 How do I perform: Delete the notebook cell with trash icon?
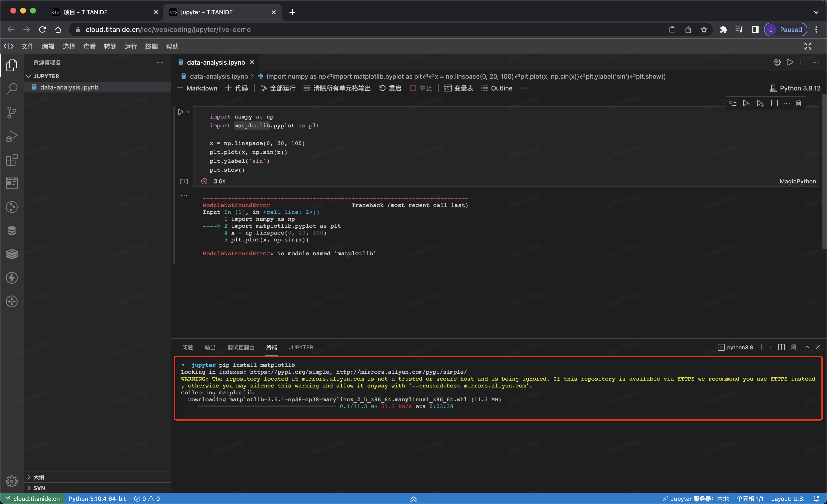coord(798,103)
